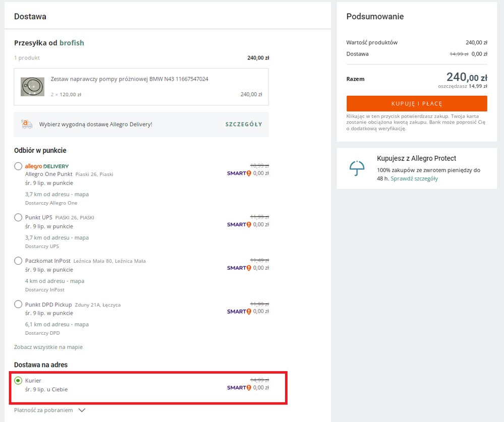Click address 'Zduny 21A, Łęczyca'

[x=98, y=305]
